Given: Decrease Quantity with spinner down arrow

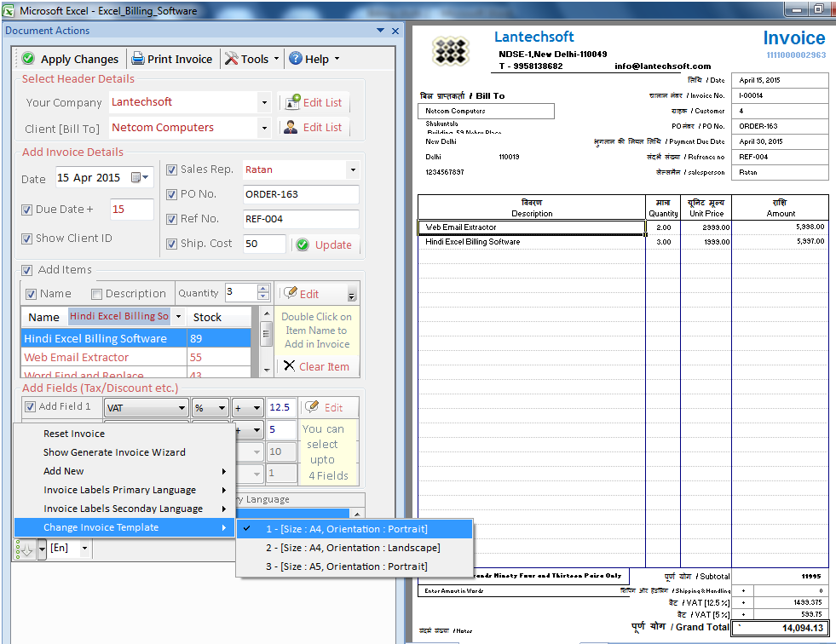Looking at the screenshot, I should (x=262, y=296).
